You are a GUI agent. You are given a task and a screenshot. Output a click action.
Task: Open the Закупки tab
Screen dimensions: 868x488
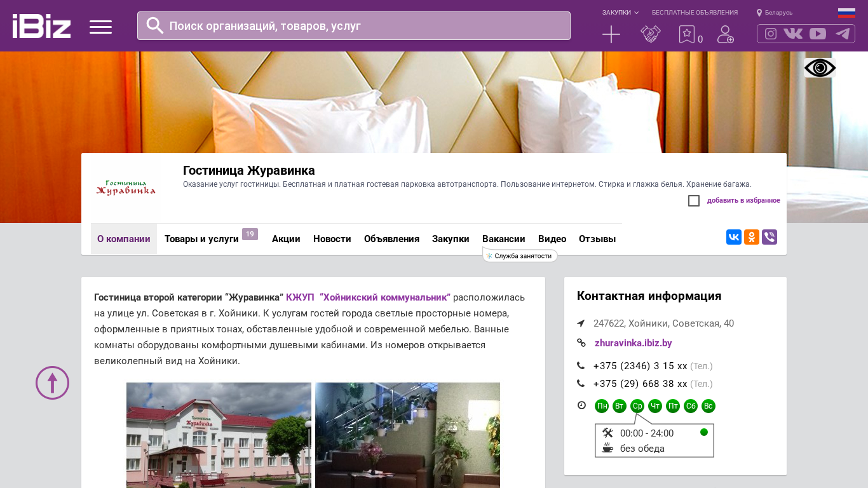451,239
